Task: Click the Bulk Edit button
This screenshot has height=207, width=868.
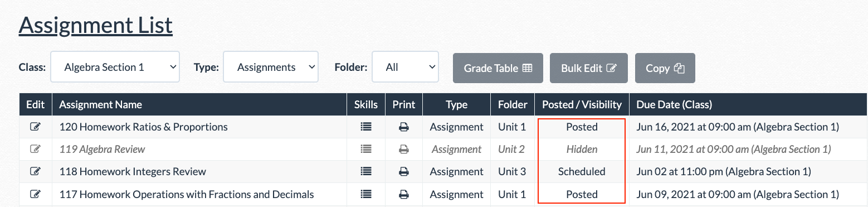Action: (x=589, y=68)
